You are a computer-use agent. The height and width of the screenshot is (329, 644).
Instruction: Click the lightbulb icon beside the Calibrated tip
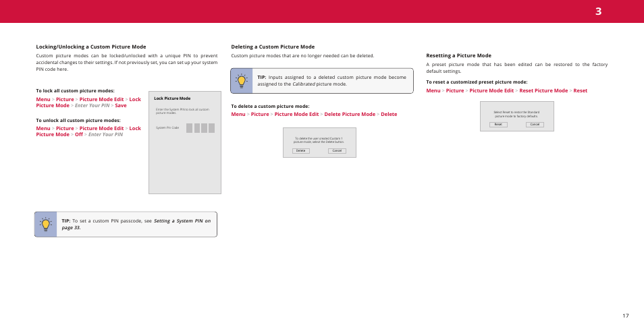pos(242,80)
